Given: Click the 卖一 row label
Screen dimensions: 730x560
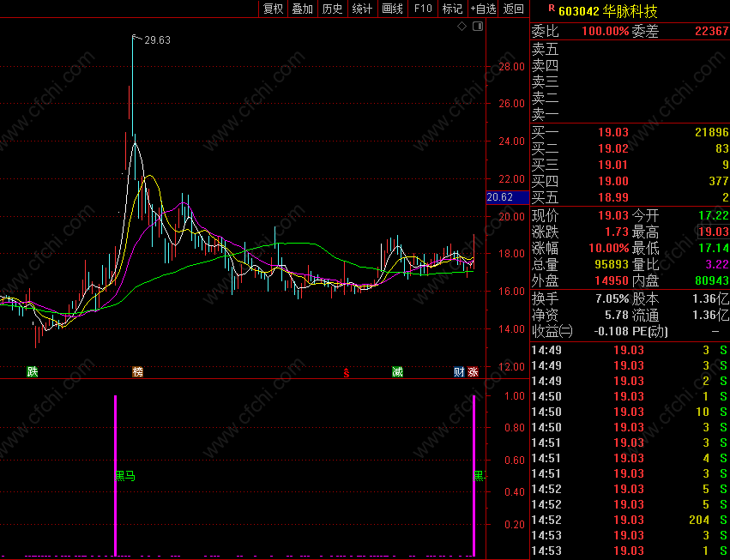Looking at the screenshot, I should pyautogui.click(x=546, y=114).
